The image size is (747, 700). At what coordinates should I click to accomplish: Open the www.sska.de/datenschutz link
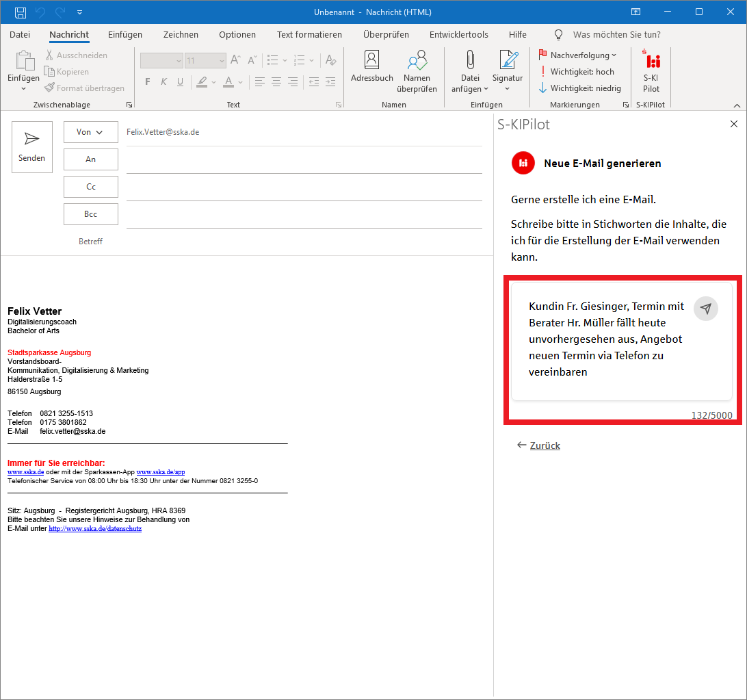coord(95,529)
